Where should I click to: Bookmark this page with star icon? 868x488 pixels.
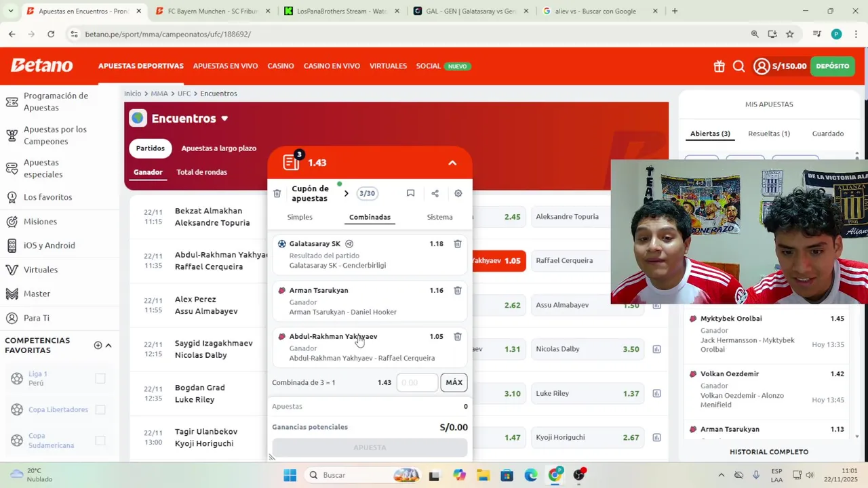790,34
